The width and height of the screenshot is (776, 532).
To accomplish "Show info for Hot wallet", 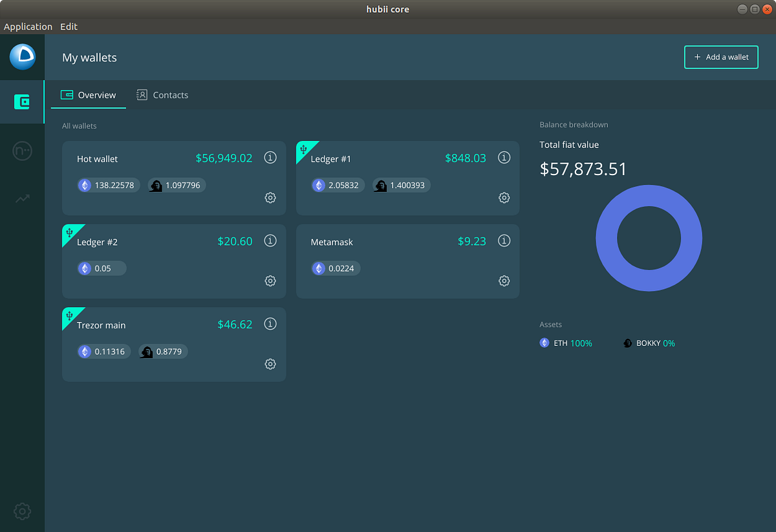I will click(270, 157).
